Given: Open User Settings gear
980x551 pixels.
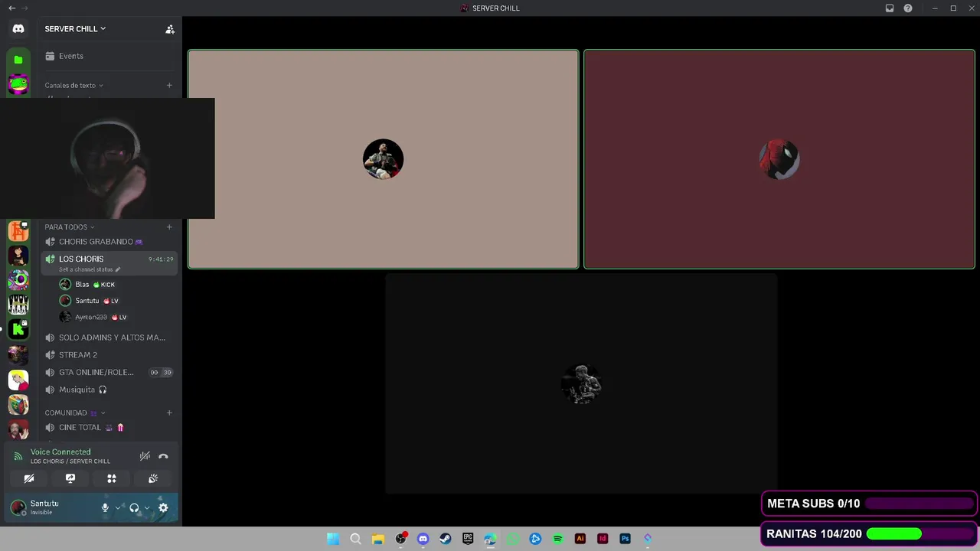Looking at the screenshot, I should click(163, 507).
